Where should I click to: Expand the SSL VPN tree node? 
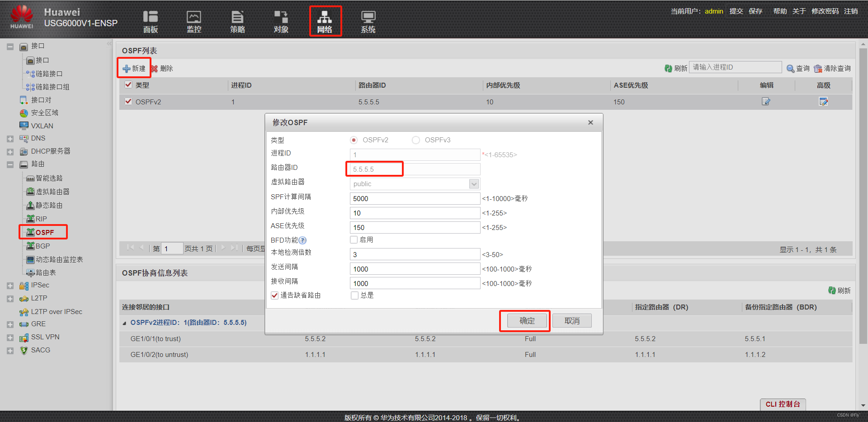click(10, 338)
